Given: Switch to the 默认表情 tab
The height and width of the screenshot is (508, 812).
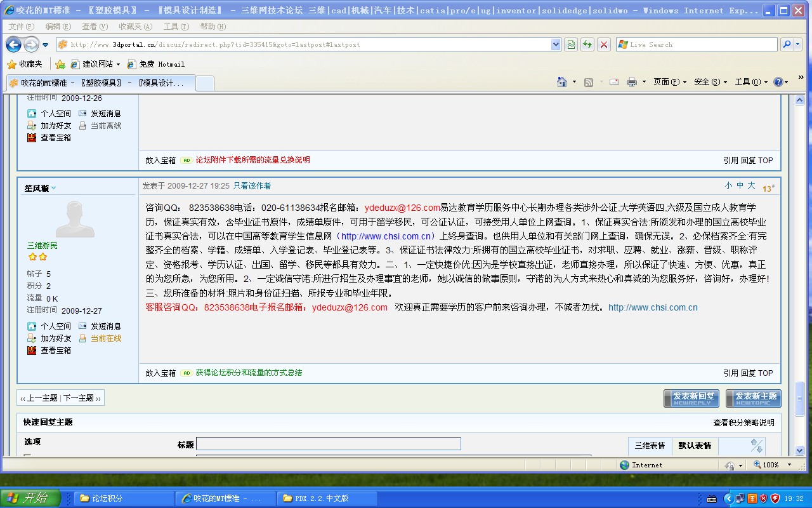Looking at the screenshot, I should [695, 446].
